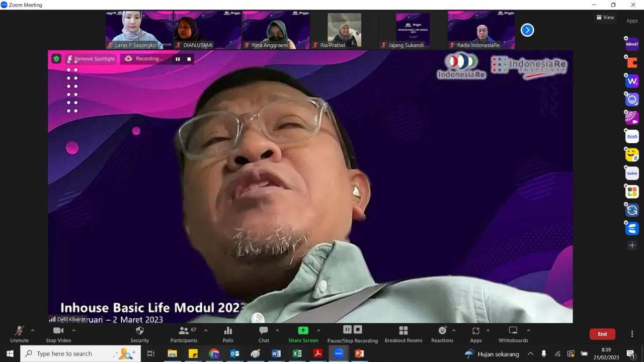Click the red End meeting button

click(602, 334)
